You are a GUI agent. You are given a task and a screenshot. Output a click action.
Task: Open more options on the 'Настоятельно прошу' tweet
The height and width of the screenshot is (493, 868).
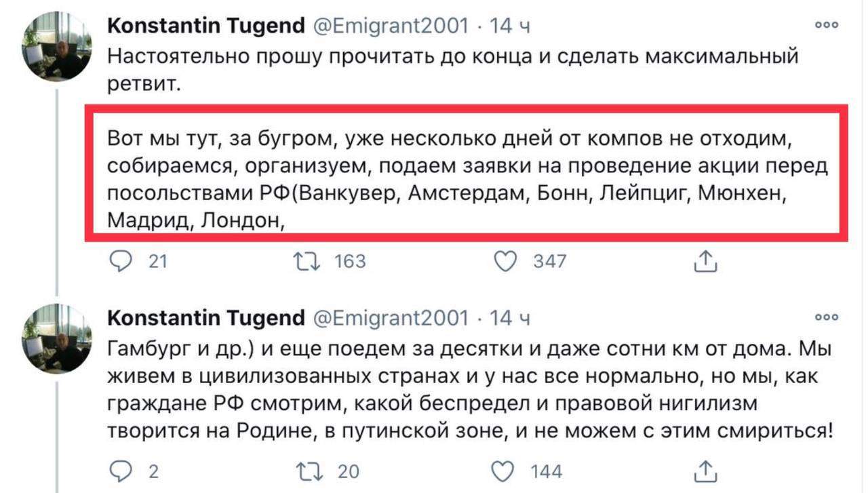pyautogui.click(x=827, y=25)
